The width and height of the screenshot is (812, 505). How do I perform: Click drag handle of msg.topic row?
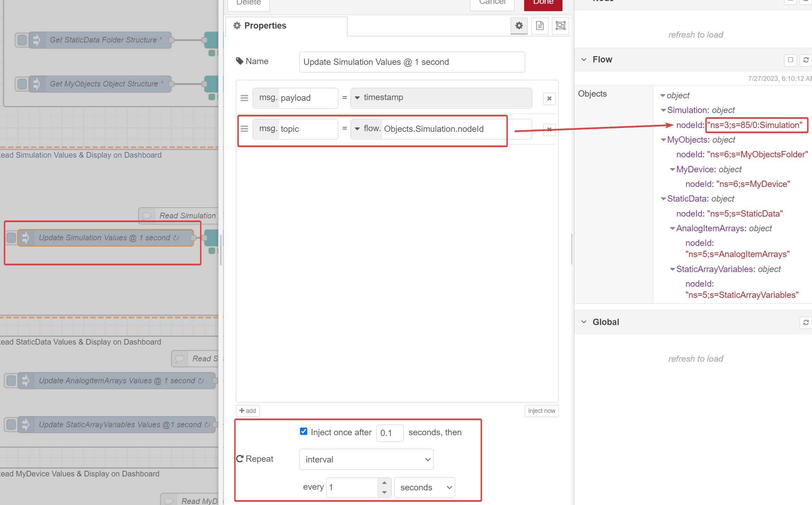[244, 129]
